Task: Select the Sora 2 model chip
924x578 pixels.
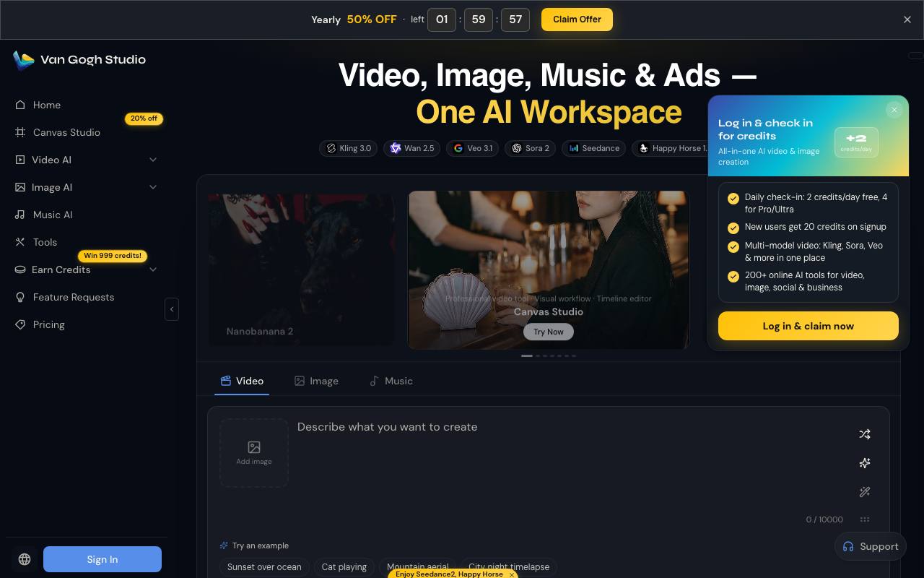Action: click(x=530, y=148)
